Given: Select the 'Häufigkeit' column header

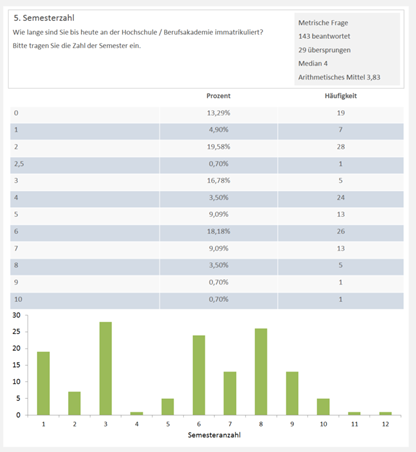Looking at the screenshot, I should (341, 96).
